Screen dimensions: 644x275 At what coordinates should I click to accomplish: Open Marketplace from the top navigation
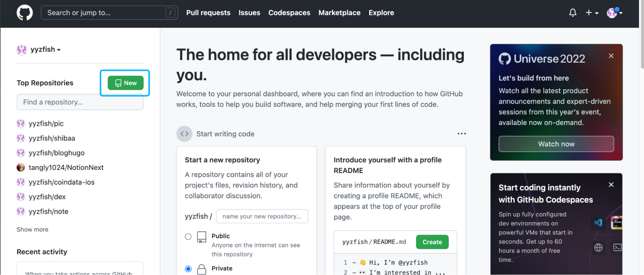click(x=339, y=13)
